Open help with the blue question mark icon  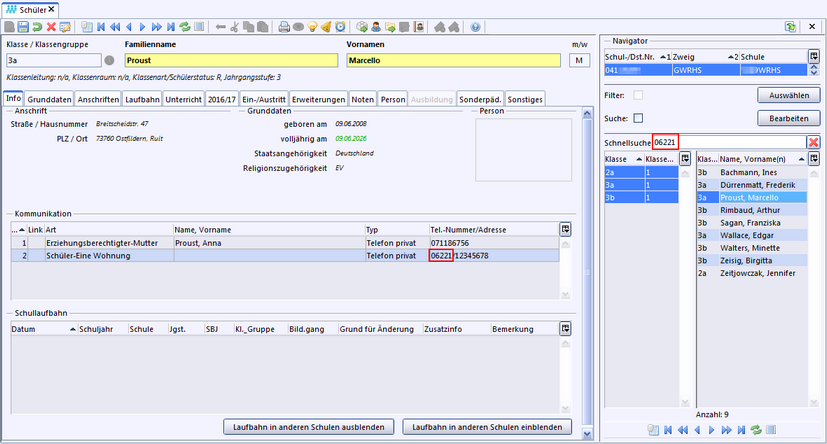475,27
